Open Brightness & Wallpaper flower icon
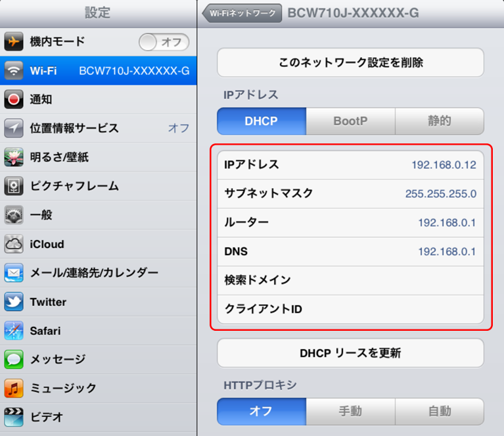The image size is (504, 436). (x=14, y=157)
